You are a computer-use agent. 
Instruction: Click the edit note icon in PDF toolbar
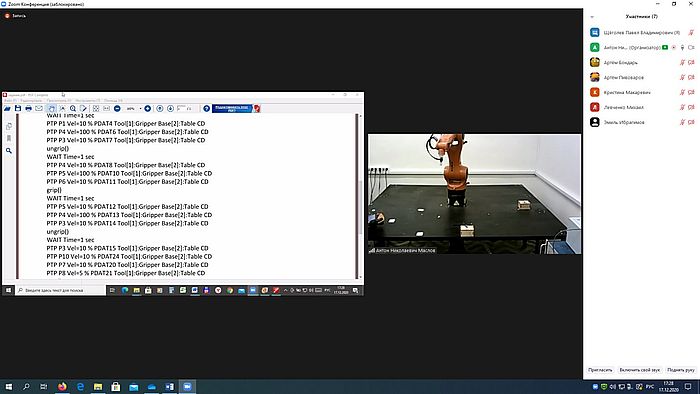pyautogui.click(x=83, y=108)
